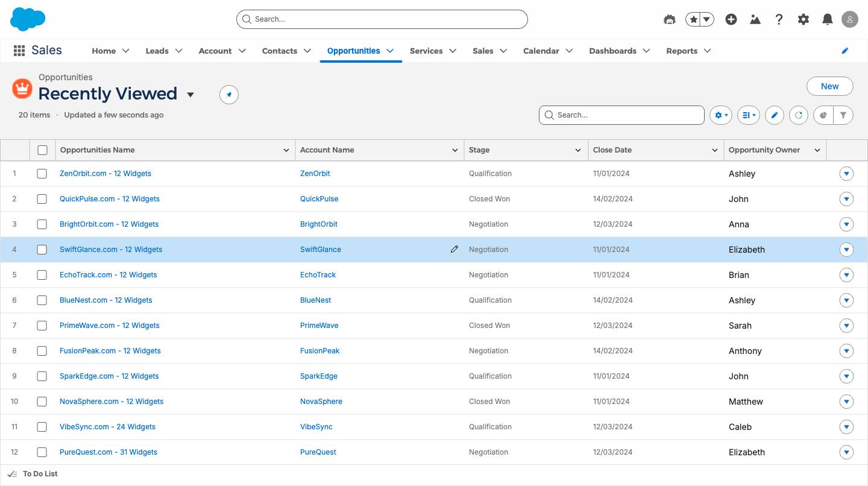Open the filters funnel icon
The height and width of the screenshot is (486, 868).
click(x=843, y=115)
